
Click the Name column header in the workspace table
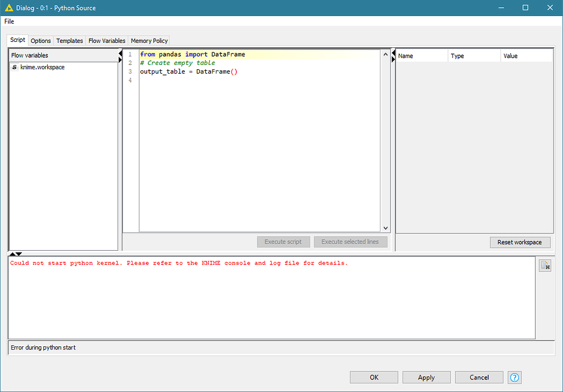[420, 56]
